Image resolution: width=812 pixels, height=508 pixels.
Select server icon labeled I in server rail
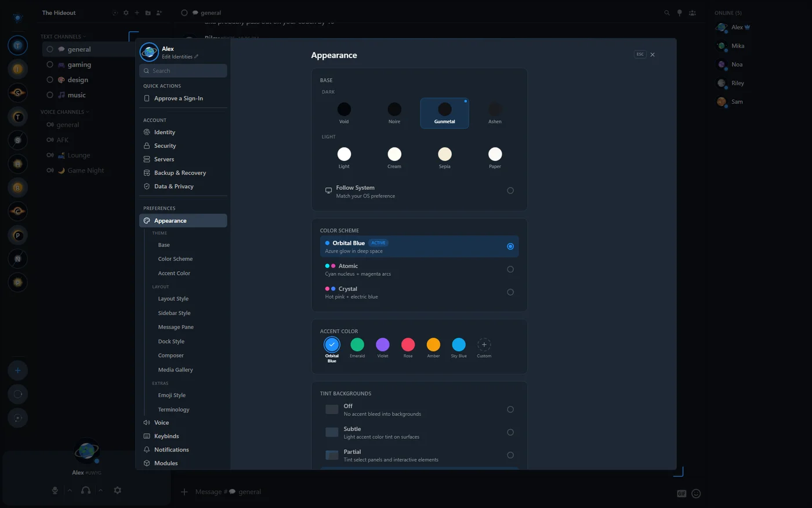[18, 69]
